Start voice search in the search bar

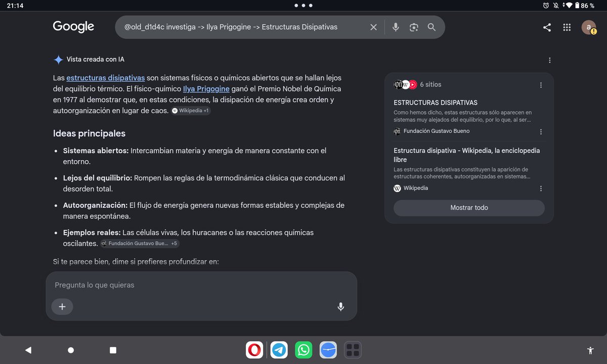pyautogui.click(x=396, y=27)
